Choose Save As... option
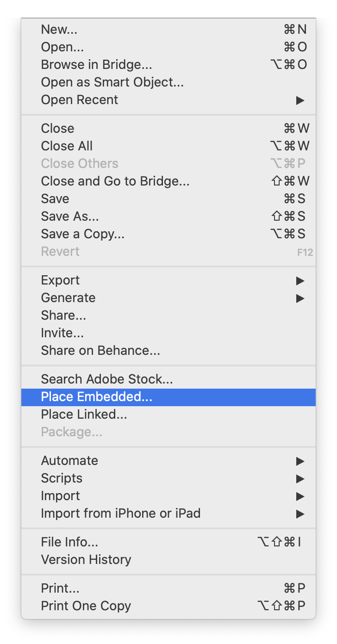Viewport: 337px width, 644px height. tap(168, 217)
